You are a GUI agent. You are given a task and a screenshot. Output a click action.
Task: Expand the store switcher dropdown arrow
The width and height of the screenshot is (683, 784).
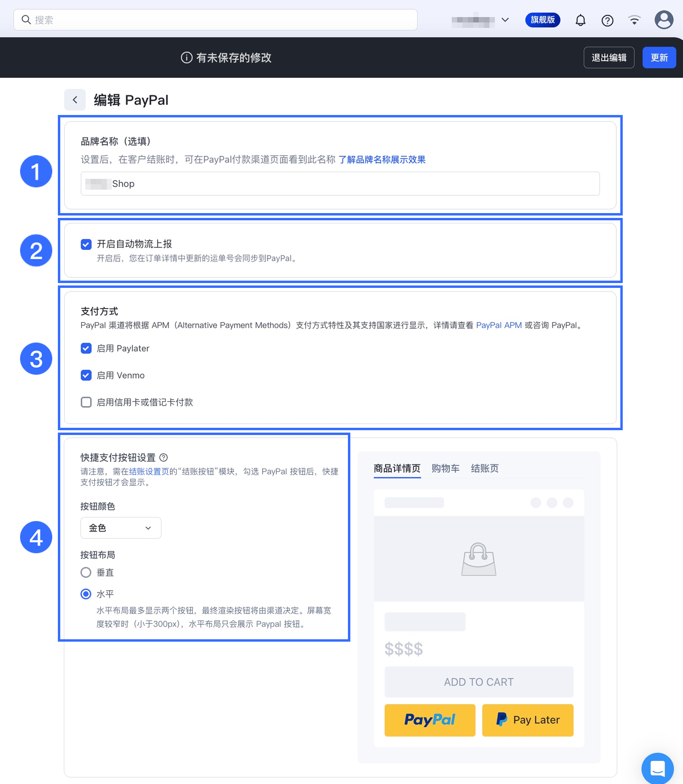(505, 20)
